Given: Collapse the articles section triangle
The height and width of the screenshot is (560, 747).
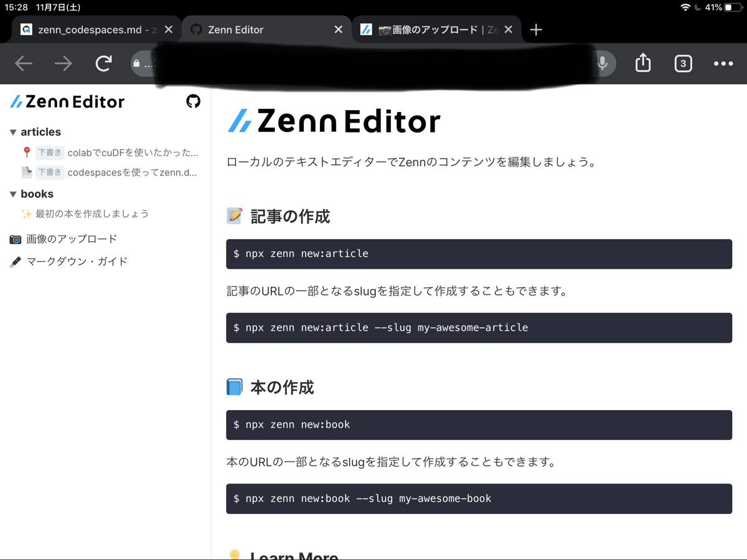Looking at the screenshot, I should pos(13,133).
